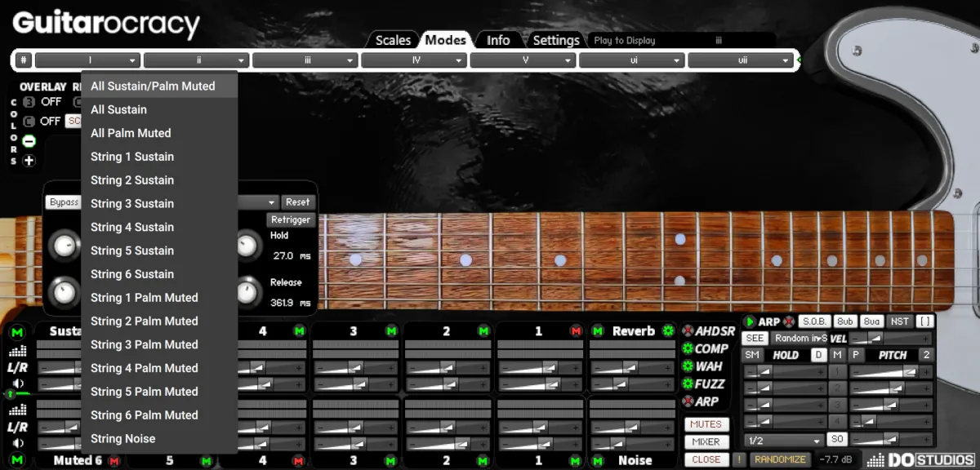The height and width of the screenshot is (470, 980).
Task: Toggle the master sustain mute M
Action: pyautogui.click(x=17, y=331)
